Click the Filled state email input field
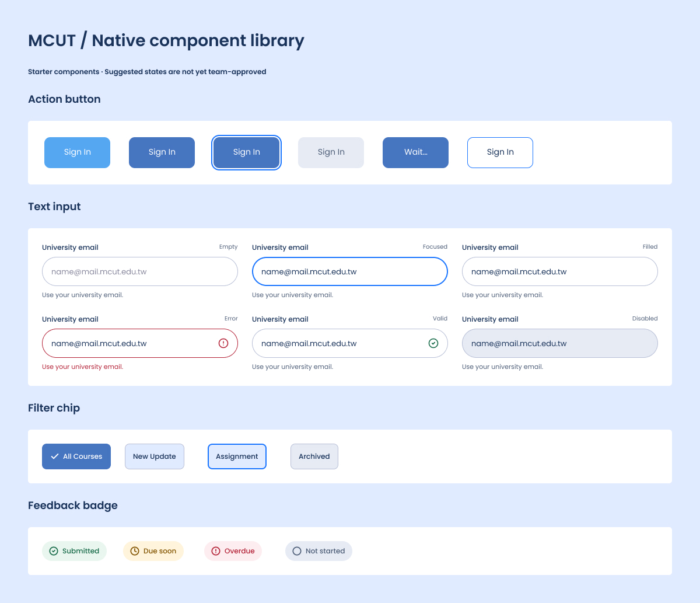The image size is (700, 603). pyautogui.click(x=560, y=271)
